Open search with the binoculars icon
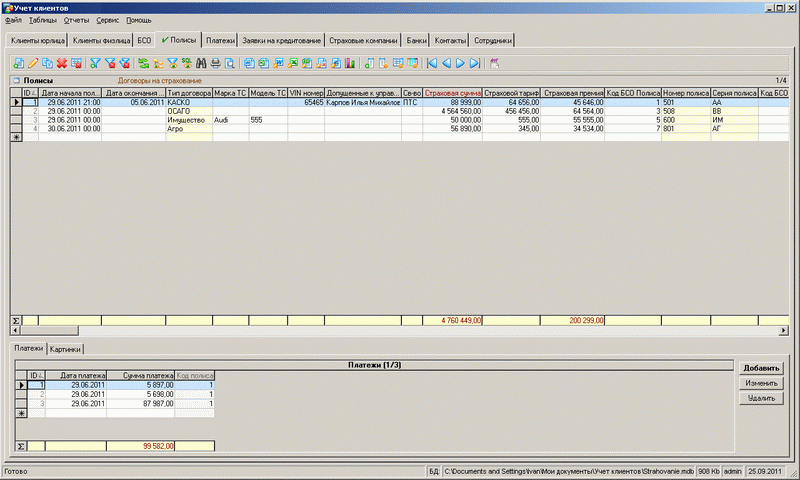Viewport: 800px width, 480px height. (x=201, y=63)
